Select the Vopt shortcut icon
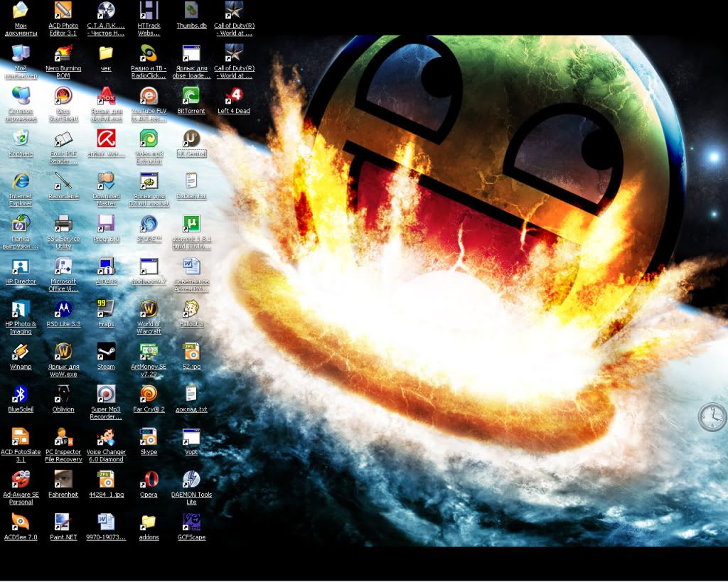Screen dimensions: 728x582 tap(191, 437)
